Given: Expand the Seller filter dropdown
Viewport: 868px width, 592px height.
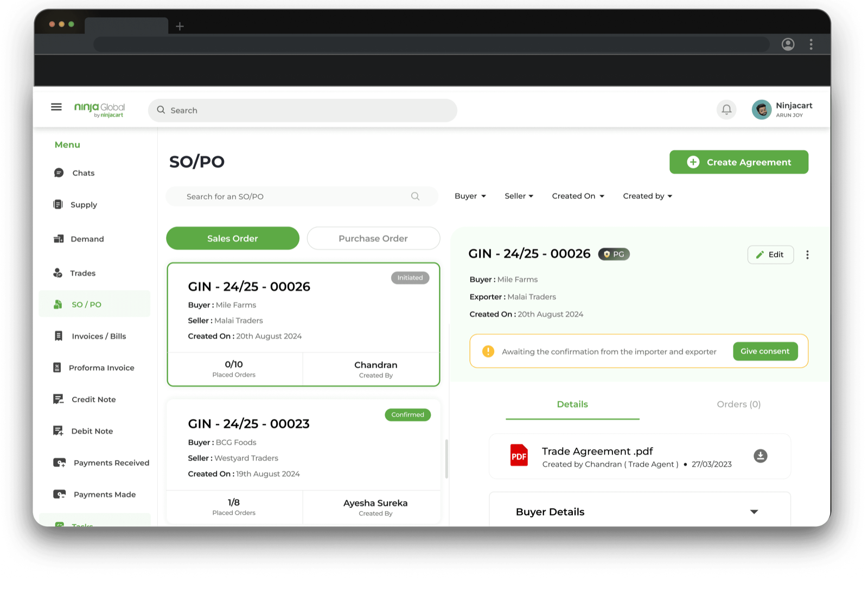Looking at the screenshot, I should tap(519, 196).
